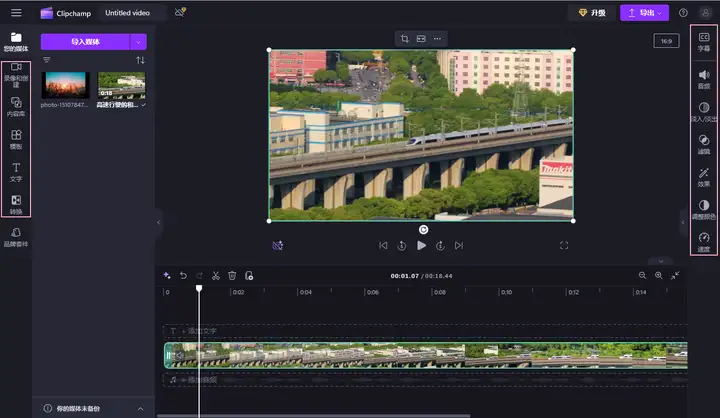Zoom in the timeline
Viewport: 720px width, 418px height.
658,275
